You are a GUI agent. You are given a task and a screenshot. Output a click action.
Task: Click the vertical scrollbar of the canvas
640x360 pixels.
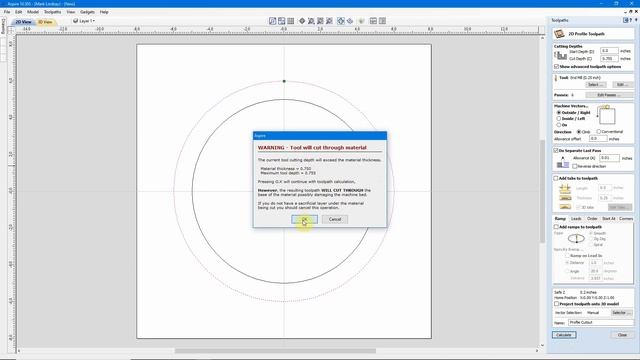click(542, 191)
